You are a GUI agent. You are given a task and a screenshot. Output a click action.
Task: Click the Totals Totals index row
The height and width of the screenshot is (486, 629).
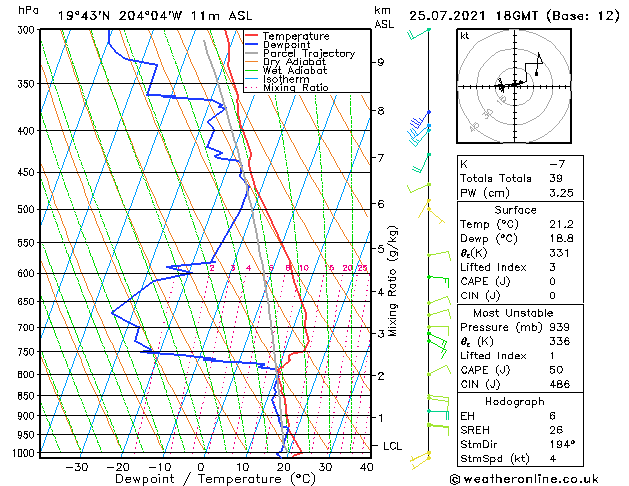[x=520, y=178]
